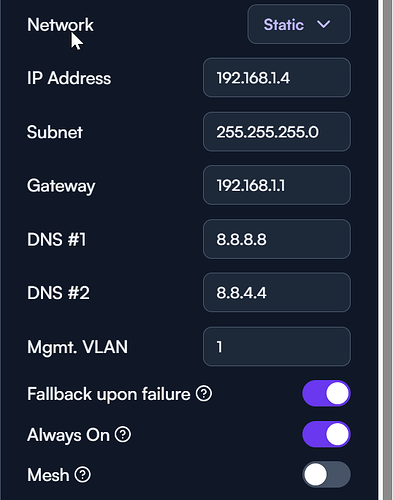Focus the Gateway field 192.168.1.1
Image resolution: width=393 pixels, height=500 pixels.
277,186
